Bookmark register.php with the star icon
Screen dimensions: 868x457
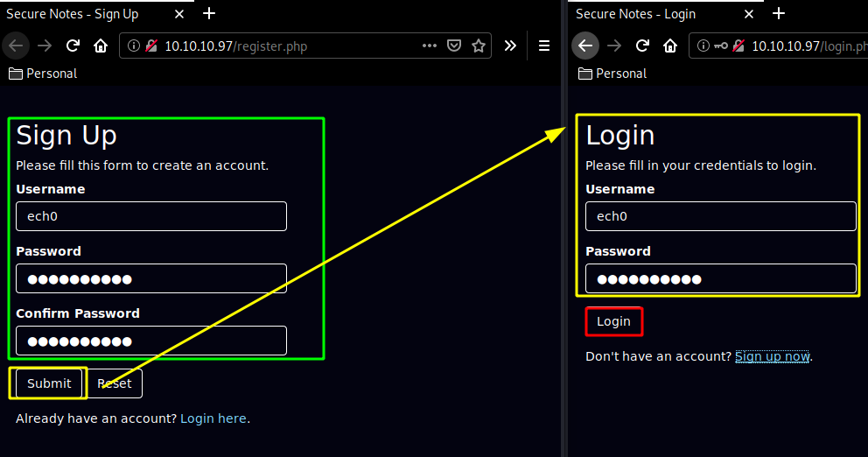pyautogui.click(x=479, y=46)
